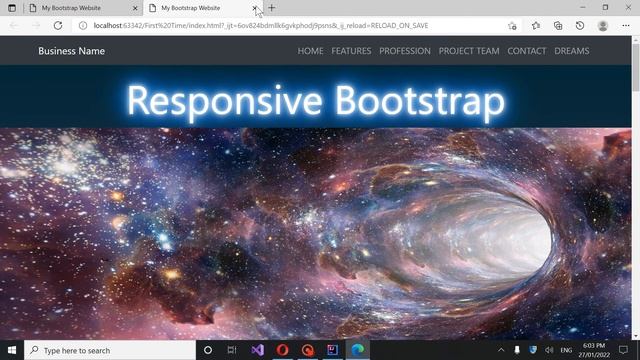Open CONTACT nav link

[527, 51]
